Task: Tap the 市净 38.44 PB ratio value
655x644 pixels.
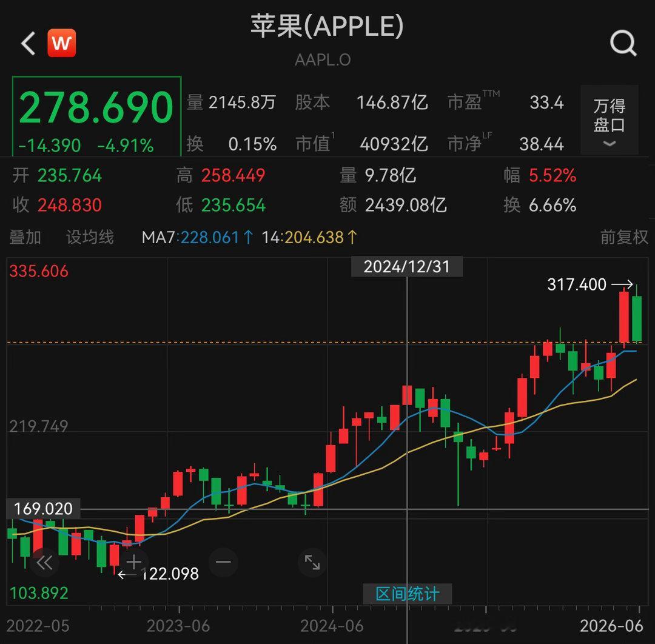Action: click(505, 144)
